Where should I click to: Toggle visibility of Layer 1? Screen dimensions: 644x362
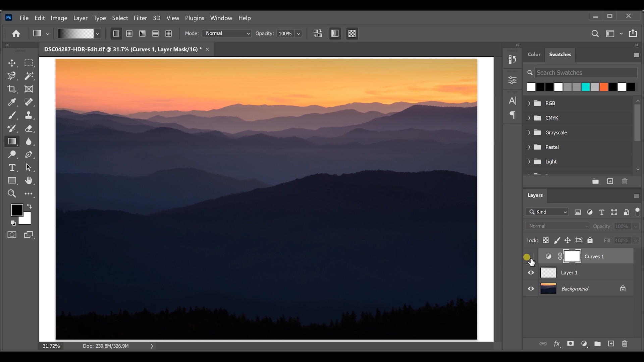(531, 273)
